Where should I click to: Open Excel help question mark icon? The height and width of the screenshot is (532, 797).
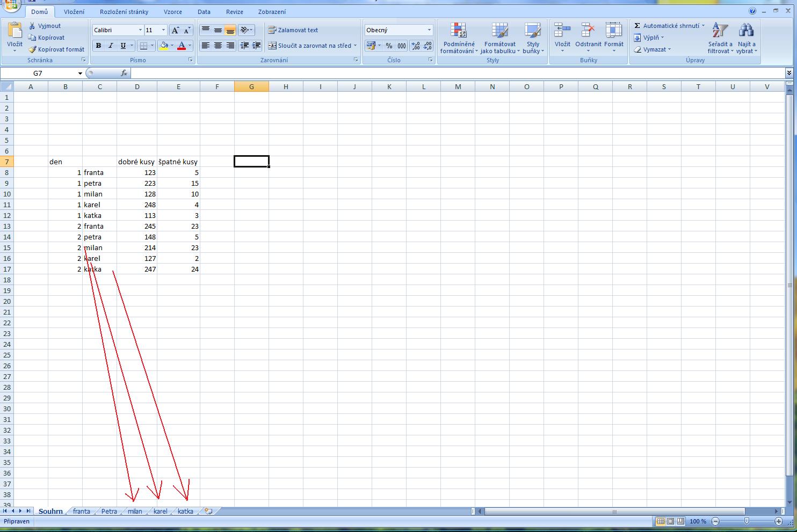click(752, 11)
